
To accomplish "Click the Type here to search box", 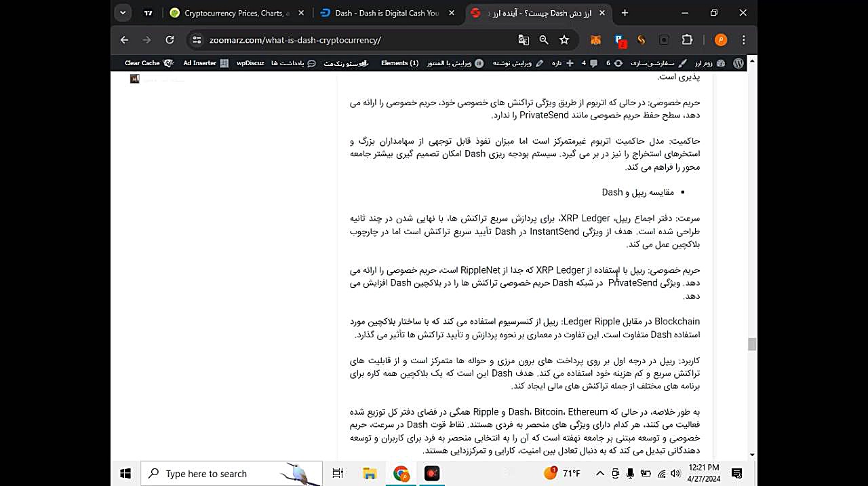I will tap(233, 474).
